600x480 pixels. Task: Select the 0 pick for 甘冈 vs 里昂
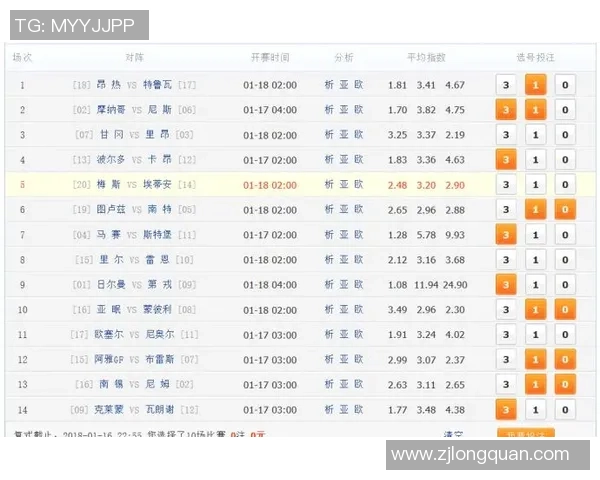click(x=565, y=135)
